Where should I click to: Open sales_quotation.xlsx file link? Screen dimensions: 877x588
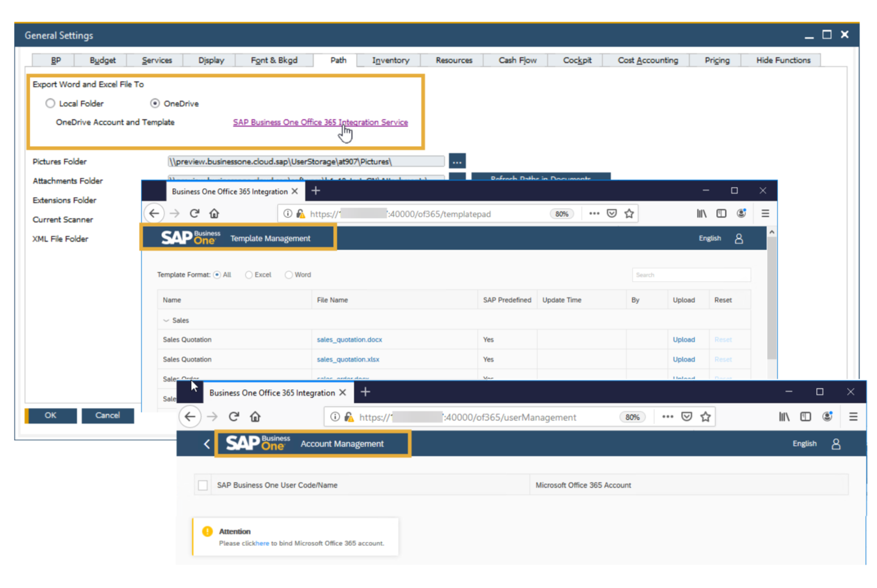348,359
